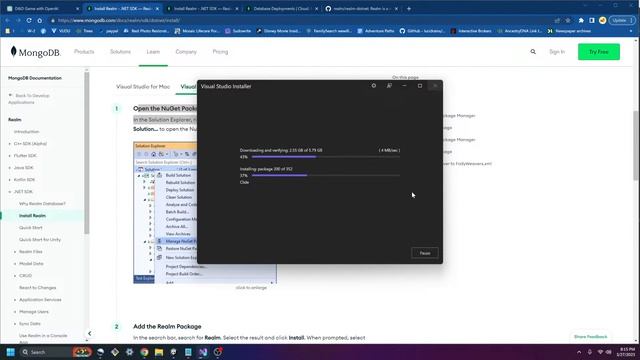Click the sidebar vertical scrollbar
This screenshot has width=640, height=360.
tap(87, 153)
